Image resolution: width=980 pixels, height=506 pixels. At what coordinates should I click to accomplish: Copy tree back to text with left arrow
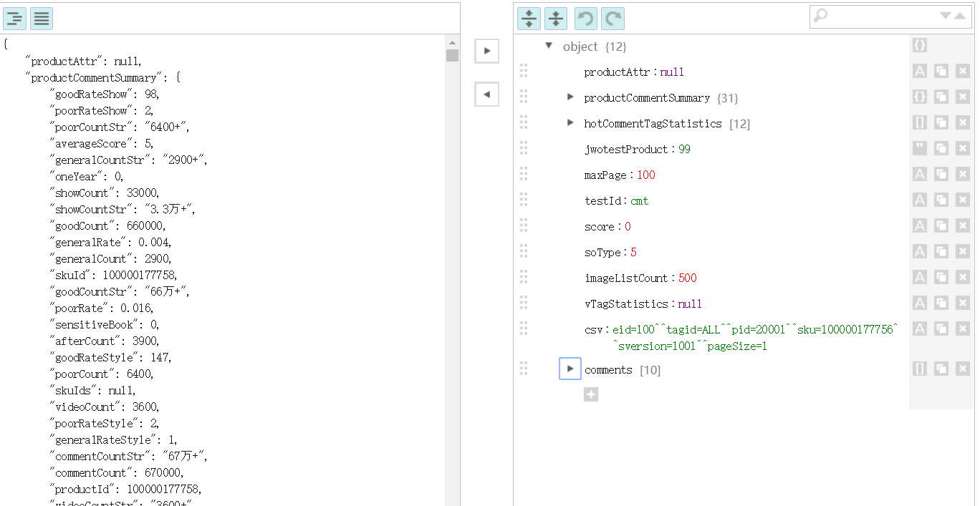click(487, 94)
